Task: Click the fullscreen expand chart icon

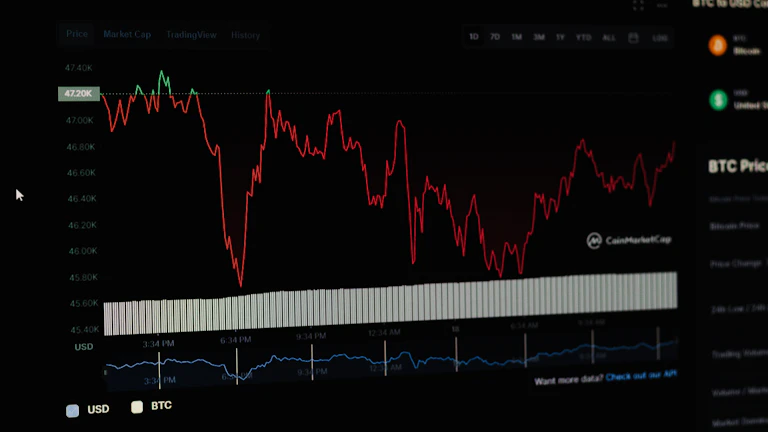Action: click(638, 5)
